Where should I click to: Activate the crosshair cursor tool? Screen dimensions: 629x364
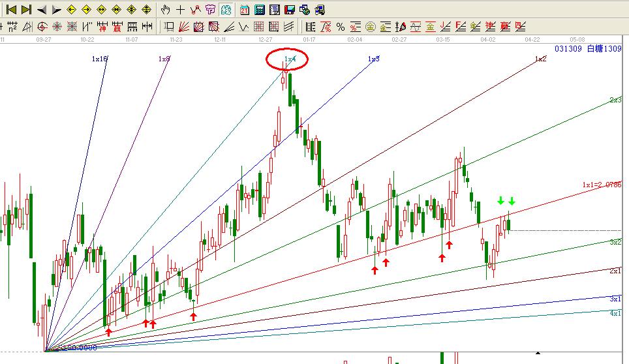pos(181,10)
